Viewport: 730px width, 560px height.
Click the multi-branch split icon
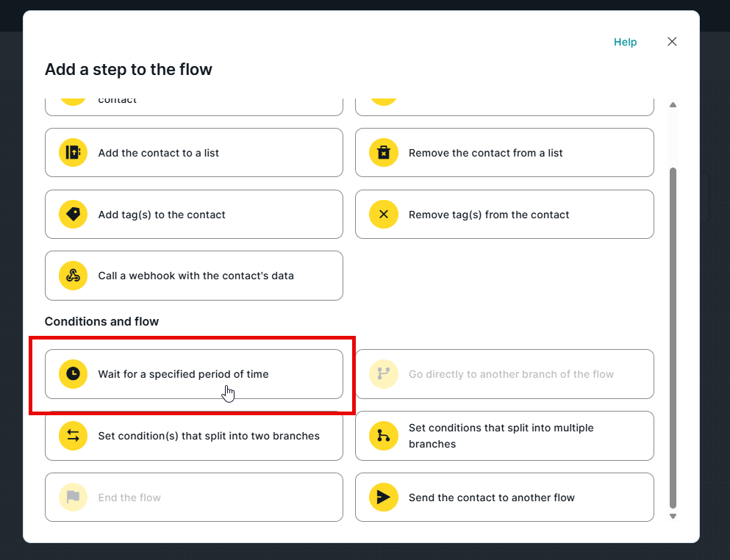(x=383, y=436)
